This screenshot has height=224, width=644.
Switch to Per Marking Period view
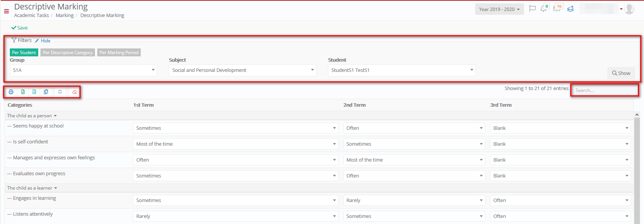[119, 53]
